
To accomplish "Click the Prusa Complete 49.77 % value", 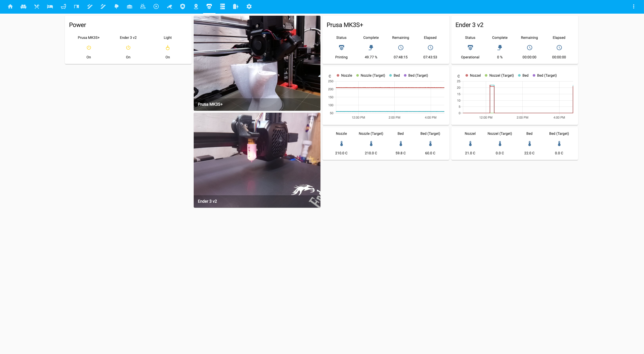I will (x=371, y=57).
